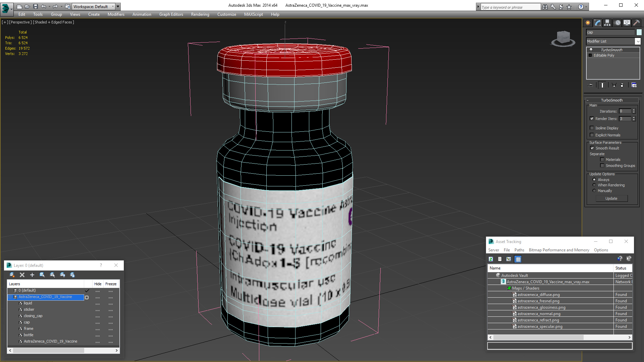Open the Hierarchy command panel tab
644x362 pixels.
point(607,23)
